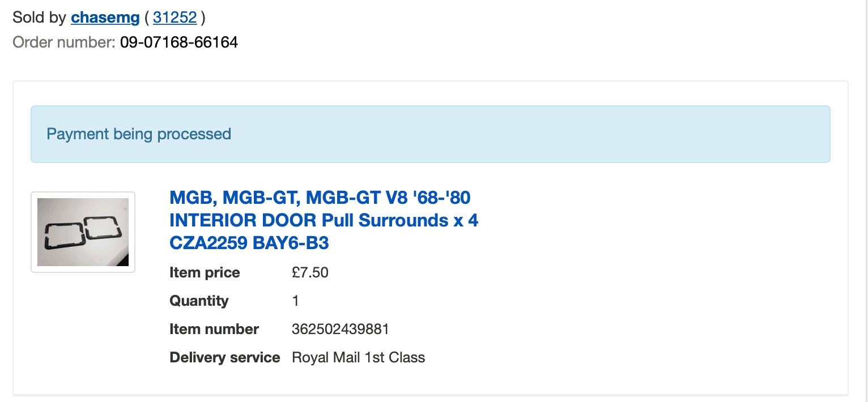Click Royal Mail 1st Class text
868x402 pixels.
click(358, 357)
